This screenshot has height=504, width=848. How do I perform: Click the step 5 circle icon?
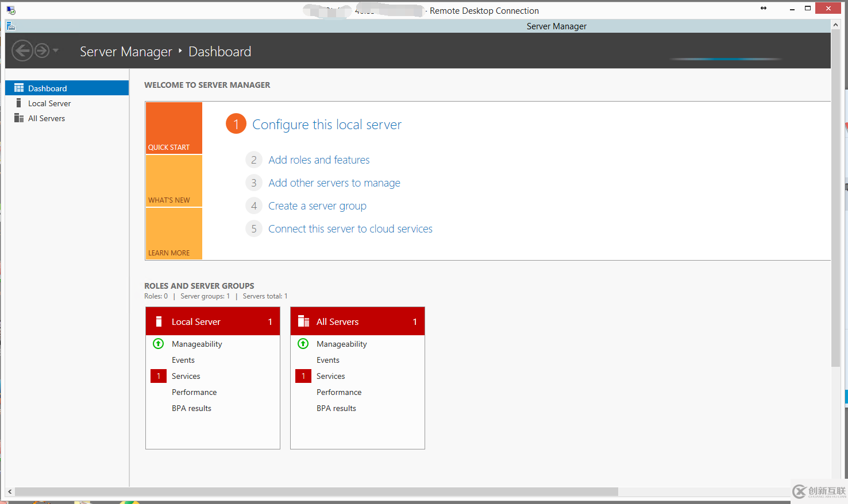[254, 228]
